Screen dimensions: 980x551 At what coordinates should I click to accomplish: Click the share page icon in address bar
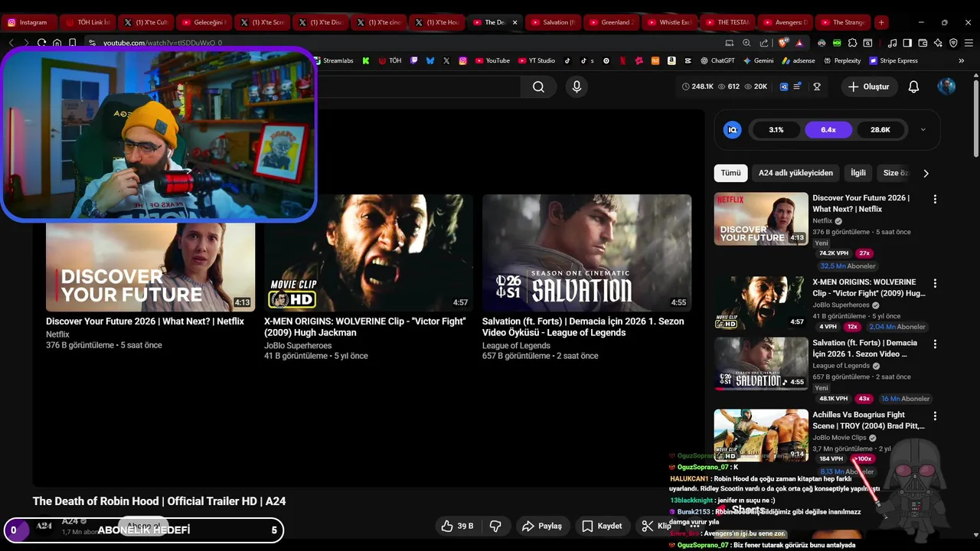(764, 43)
